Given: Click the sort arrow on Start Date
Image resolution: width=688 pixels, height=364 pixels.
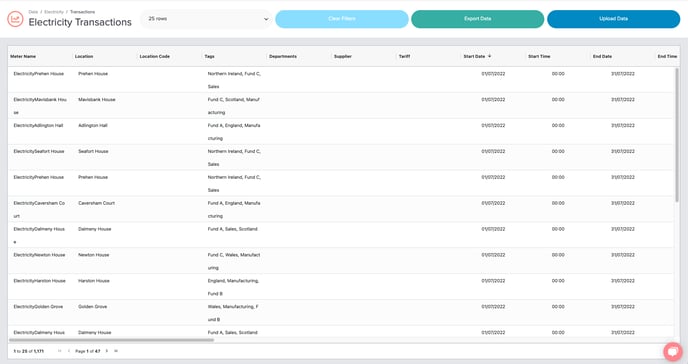Looking at the screenshot, I should click(x=490, y=56).
